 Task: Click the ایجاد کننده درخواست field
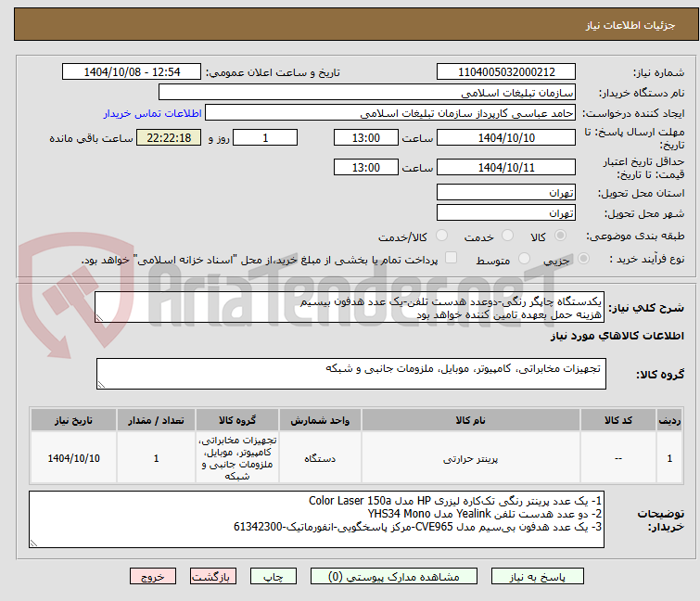[390, 113]
